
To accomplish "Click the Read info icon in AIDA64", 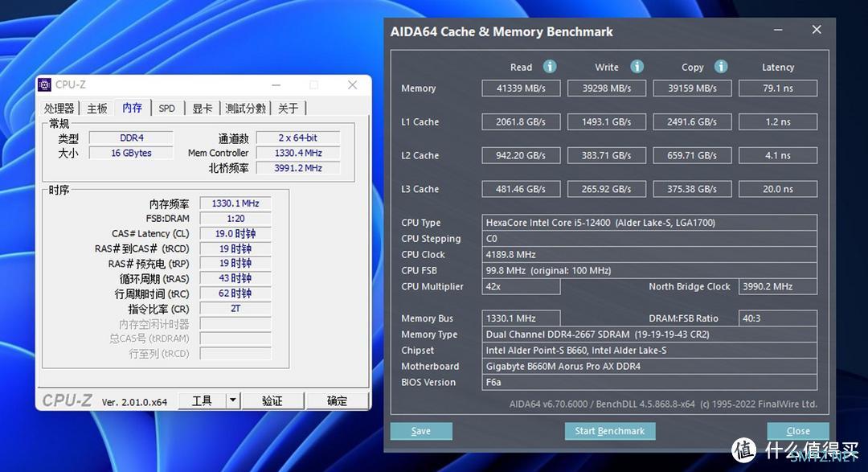I will 549,67.
